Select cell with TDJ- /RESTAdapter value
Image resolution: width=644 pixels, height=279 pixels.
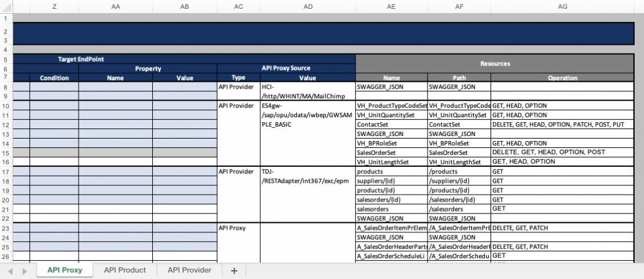(x=308, y=195)
